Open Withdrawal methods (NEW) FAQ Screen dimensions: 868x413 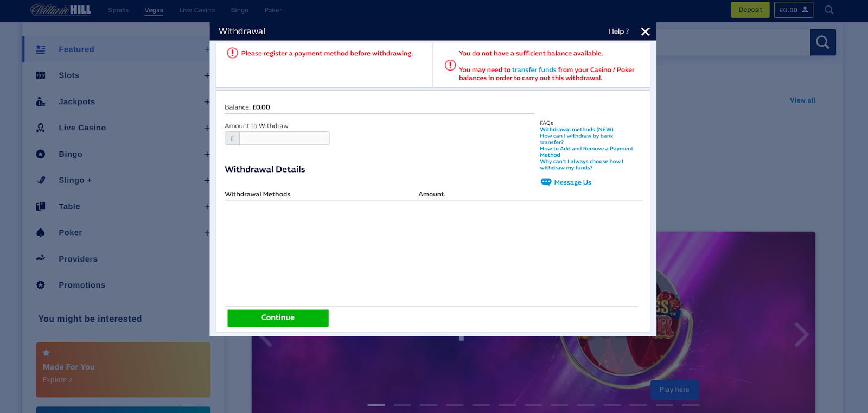pyautogui.click(x=576, y=129)
